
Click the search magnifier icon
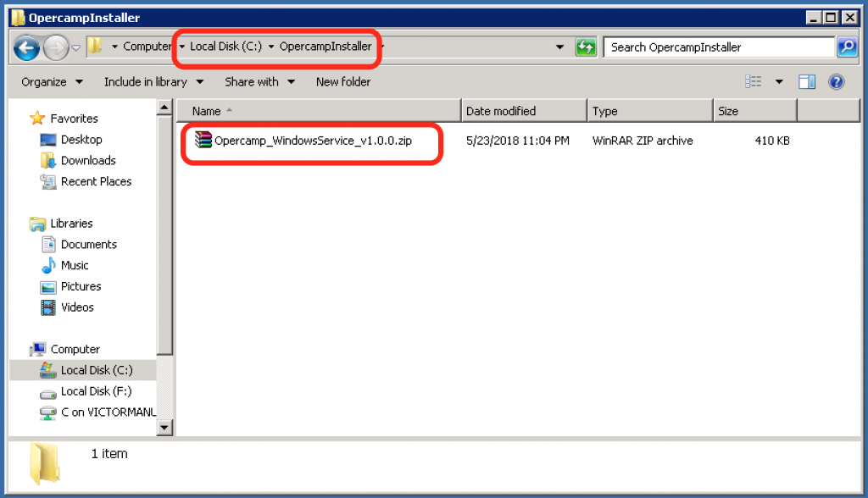[846, 47]
